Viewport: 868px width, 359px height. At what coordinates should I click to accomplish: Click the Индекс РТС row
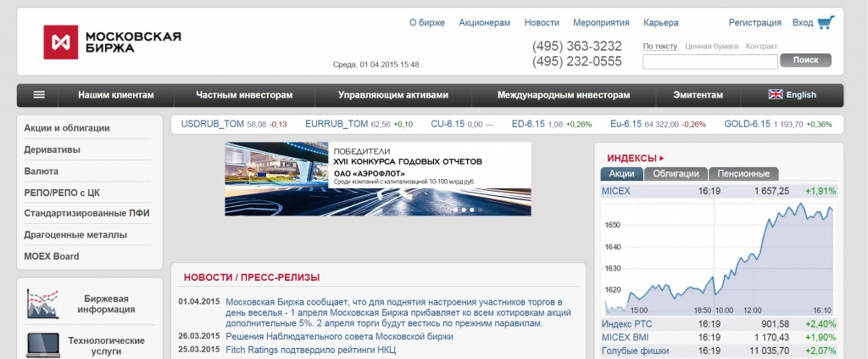click(x=719, y=324)
